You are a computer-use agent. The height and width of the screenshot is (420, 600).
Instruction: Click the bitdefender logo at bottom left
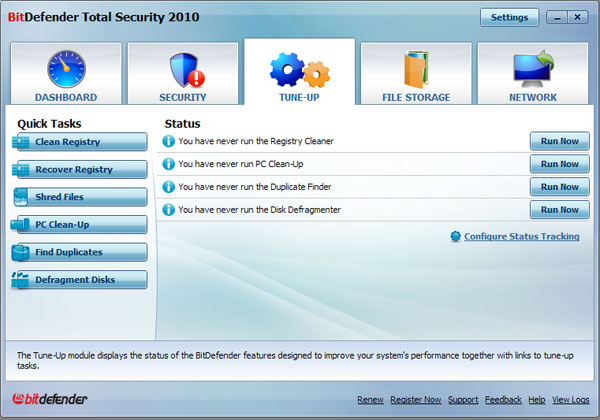pyautogui.click(x=50, y=399)
